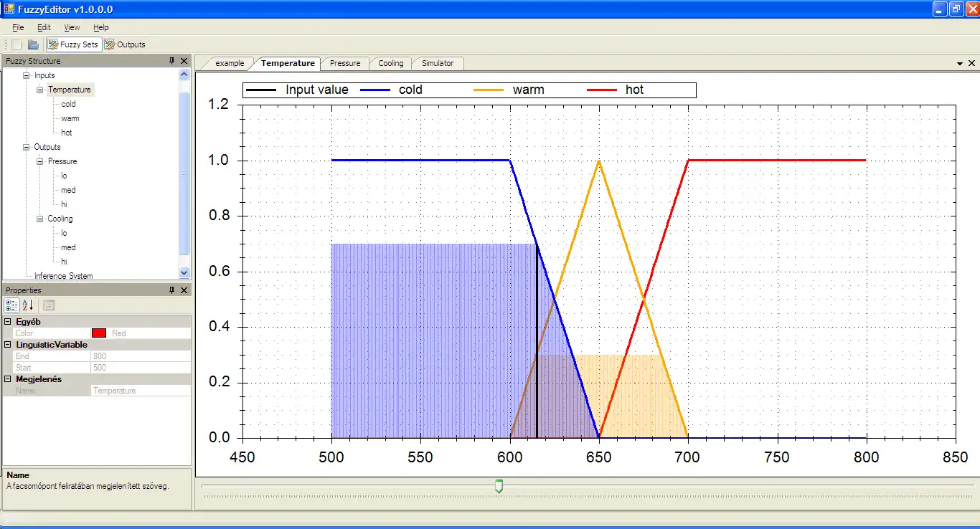Sort properties alphabetically
Viewport: 980px width, 529px height.
pyautogui.click(x=28, y=305)
